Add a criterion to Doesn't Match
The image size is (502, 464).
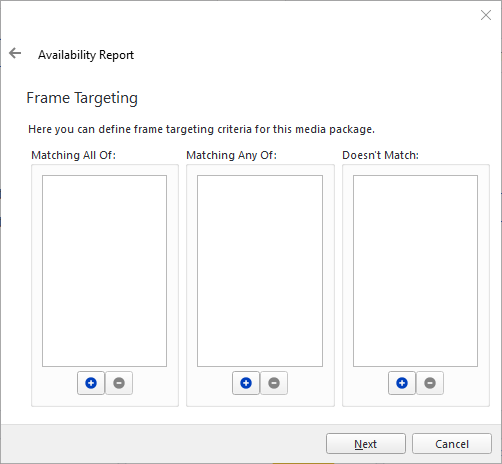402,383
